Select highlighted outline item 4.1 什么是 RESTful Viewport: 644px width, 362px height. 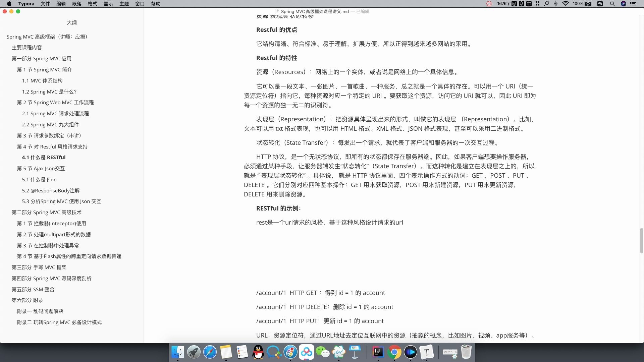[x=44, y=158]
